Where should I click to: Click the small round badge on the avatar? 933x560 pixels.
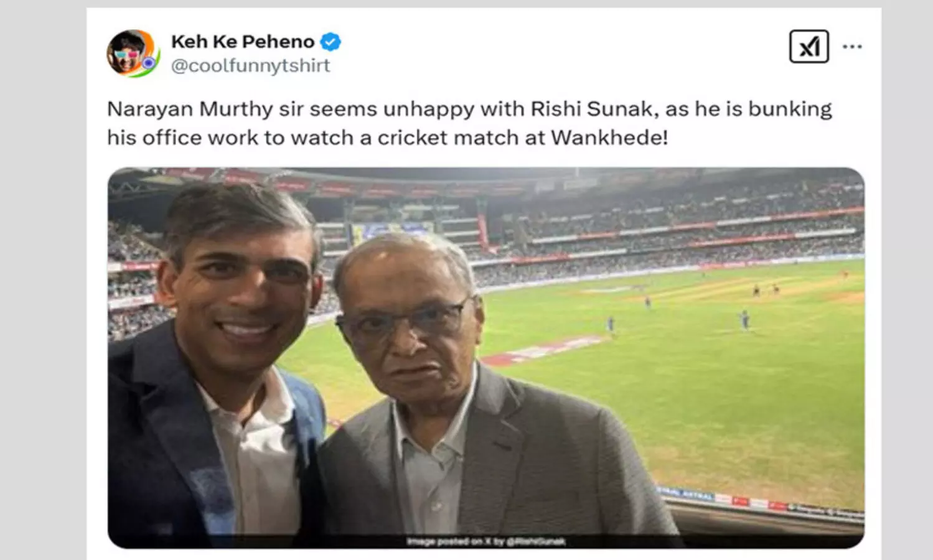148,63
